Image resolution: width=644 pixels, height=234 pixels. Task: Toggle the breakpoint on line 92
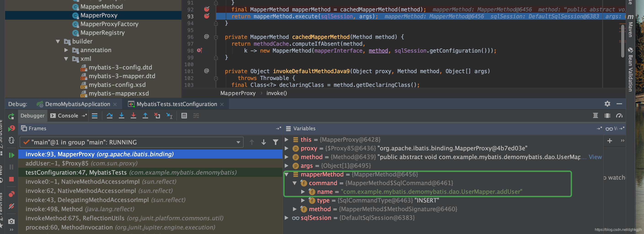click(x=207, y=9)
